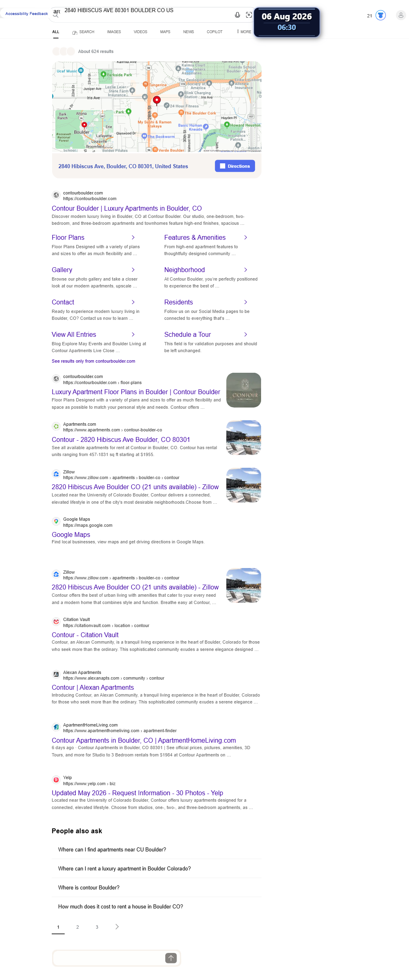This screenshot has height=980, width=409.
Task: Click the Citation Vault favicon
Action: (56, 622)
